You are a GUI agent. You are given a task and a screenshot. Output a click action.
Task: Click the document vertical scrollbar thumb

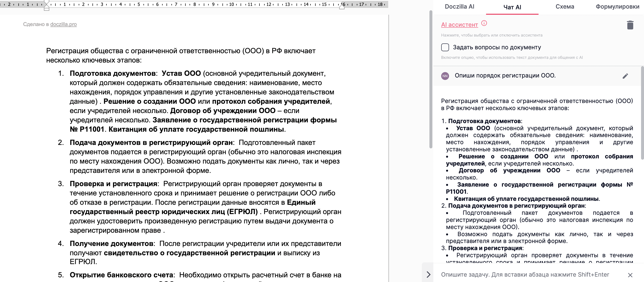click(430, 79)
